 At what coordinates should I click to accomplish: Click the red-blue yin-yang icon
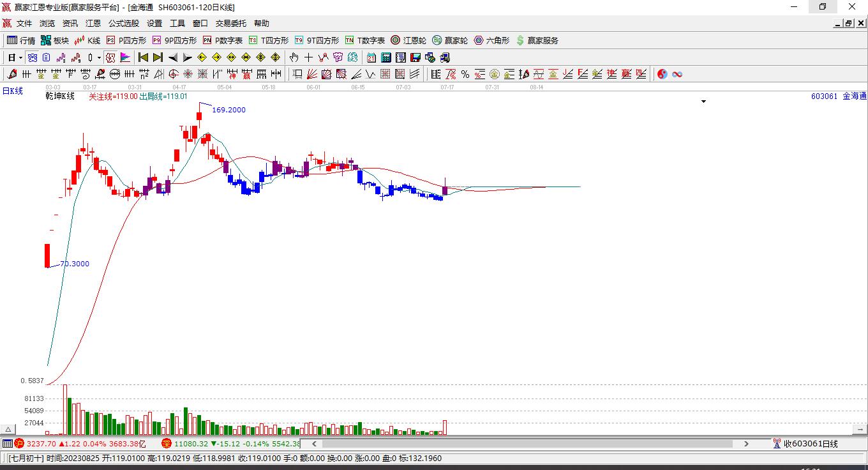(x=662, y=74)
